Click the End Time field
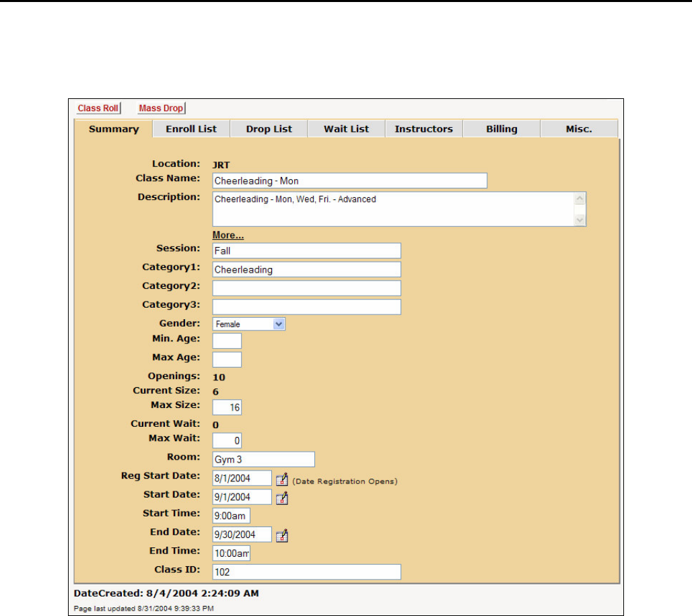Viewport: 692px width, 616px height. (x=232, y=553)
